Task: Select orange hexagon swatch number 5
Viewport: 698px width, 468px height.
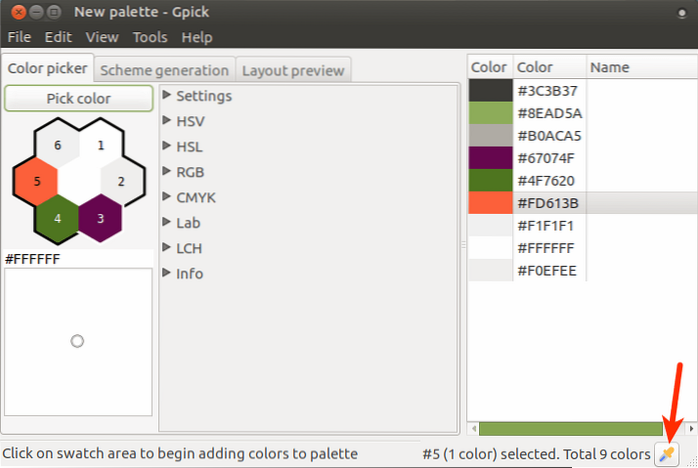Action: click(37, 182)
